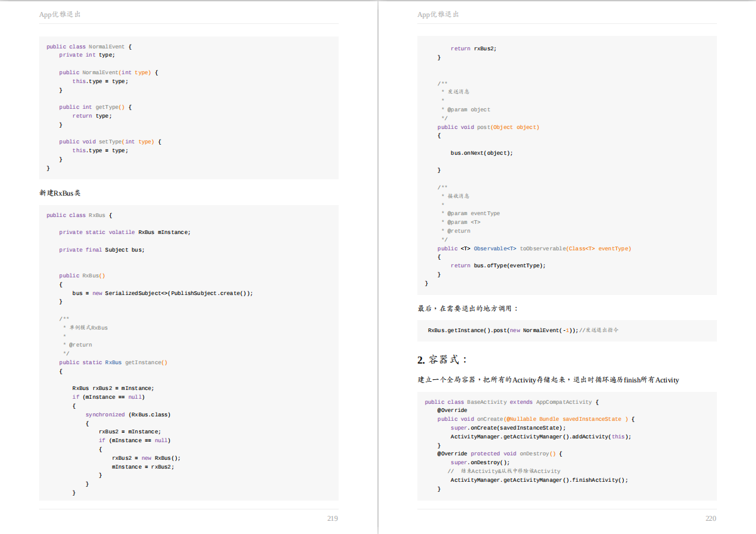The height and width of the screenshot is (534, 756).
Task: Click the addActivity(this) line
Action: 541,437
